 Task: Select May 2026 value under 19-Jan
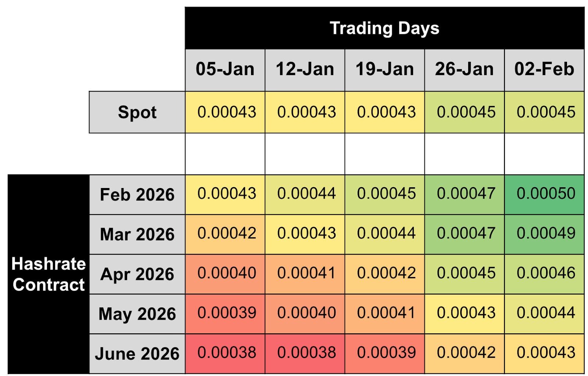click(386, 313)
